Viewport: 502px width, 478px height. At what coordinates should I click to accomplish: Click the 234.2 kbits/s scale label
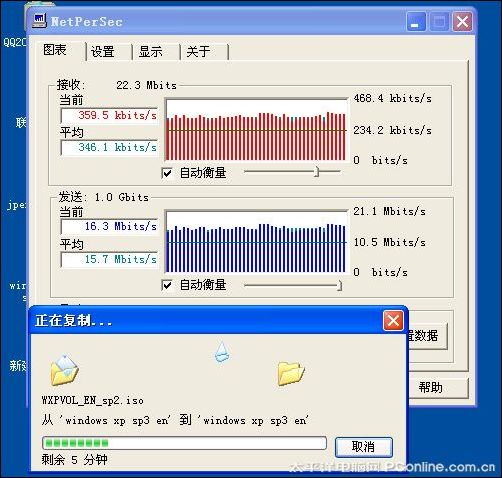pyautogui.click(x=392, y=130)
